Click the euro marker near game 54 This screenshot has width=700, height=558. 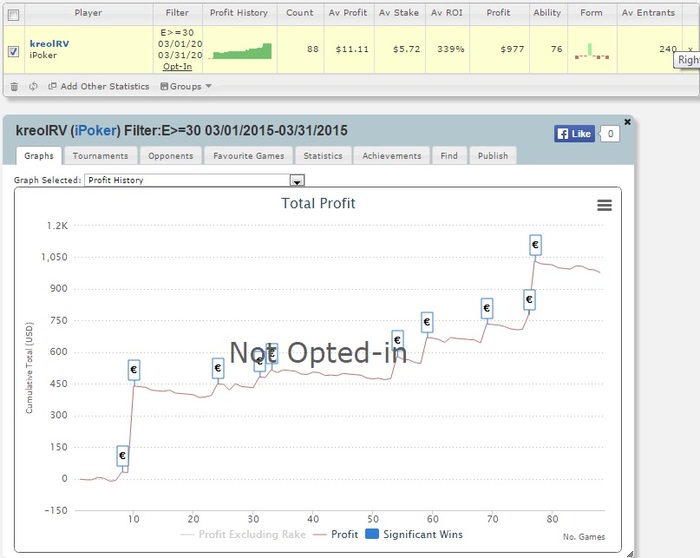397,340
